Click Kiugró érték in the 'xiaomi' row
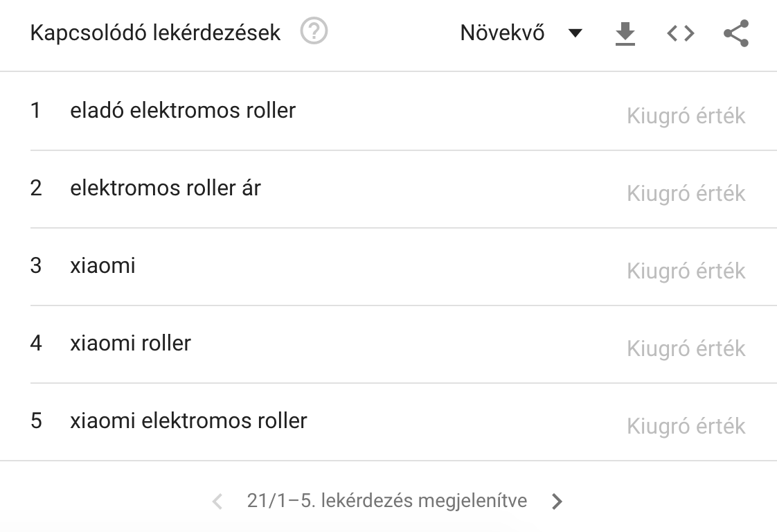Screen dimensions: 777x532 (686, 271)
